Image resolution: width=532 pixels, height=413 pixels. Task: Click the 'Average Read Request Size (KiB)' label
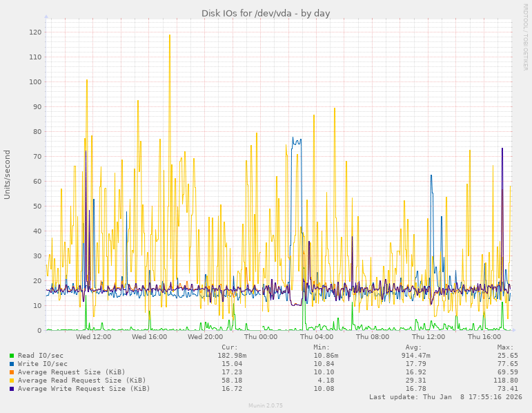(x=82, y=381)
